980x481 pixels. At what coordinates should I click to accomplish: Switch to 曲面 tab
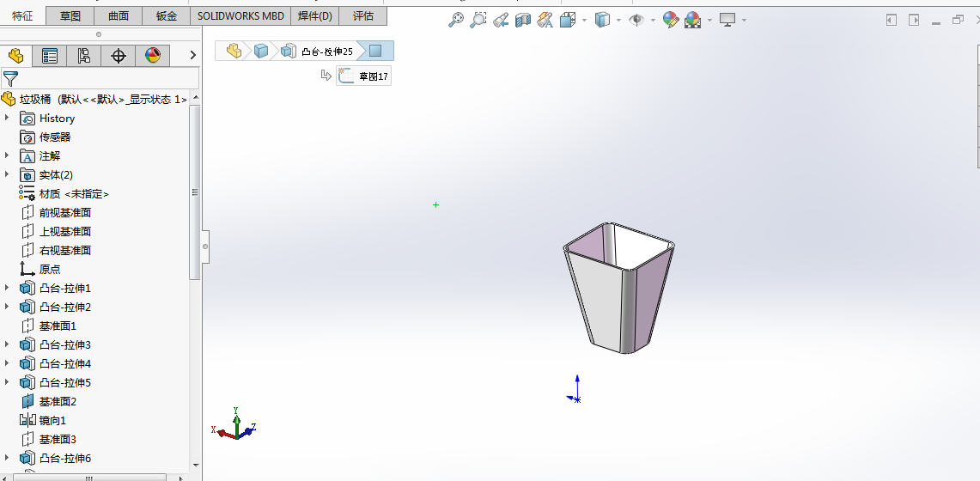119,16
